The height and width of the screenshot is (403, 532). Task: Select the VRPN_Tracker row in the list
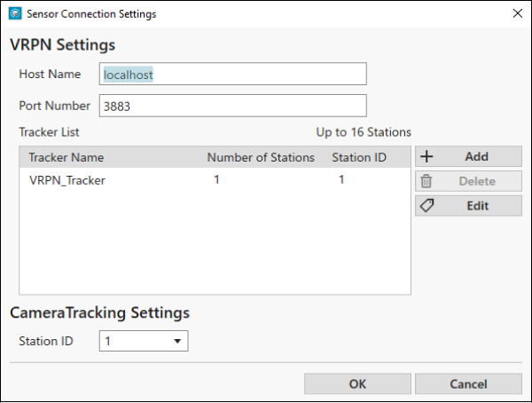[215, 180]
